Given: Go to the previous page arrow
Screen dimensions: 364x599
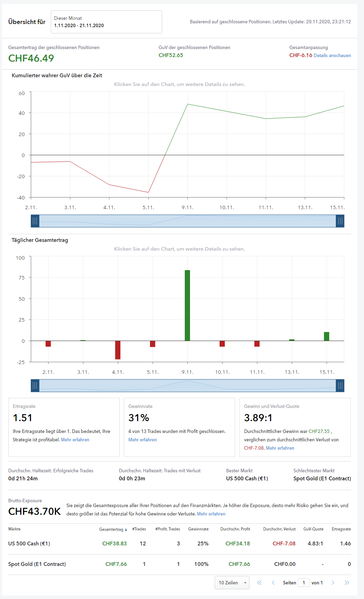Looking at the screenshot, I should [x=273, y=583].
